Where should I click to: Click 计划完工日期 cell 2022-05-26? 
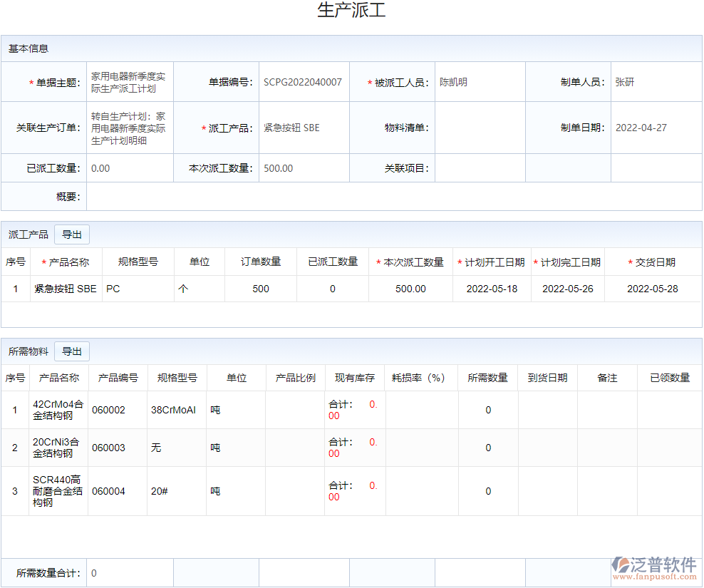point(567,289)
